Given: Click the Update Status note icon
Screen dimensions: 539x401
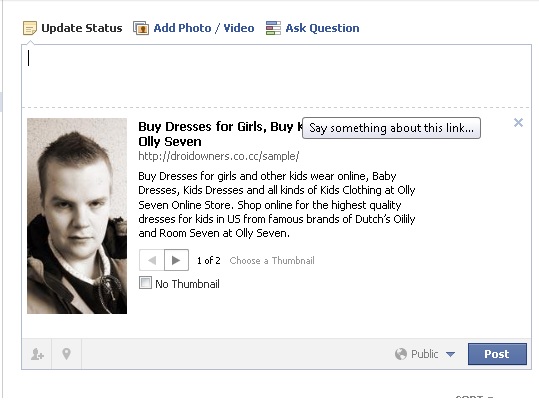Looking at the screenshot, I should coord(30,28).
